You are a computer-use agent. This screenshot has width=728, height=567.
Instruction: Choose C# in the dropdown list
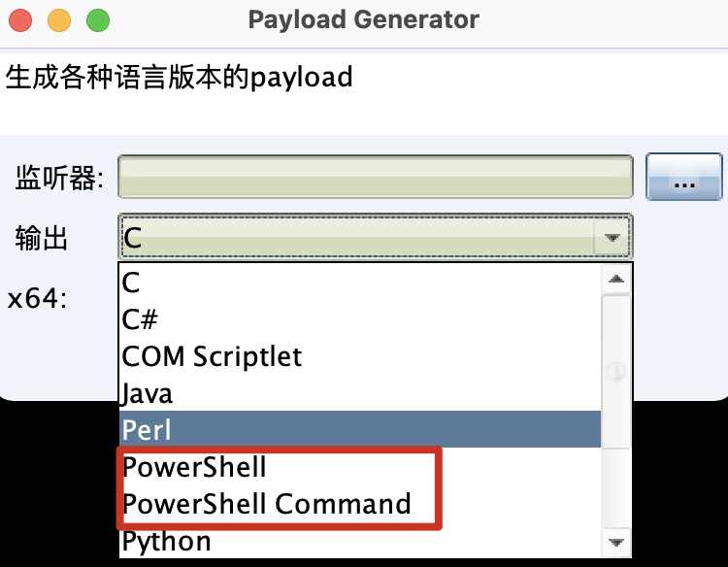[360, 318]
